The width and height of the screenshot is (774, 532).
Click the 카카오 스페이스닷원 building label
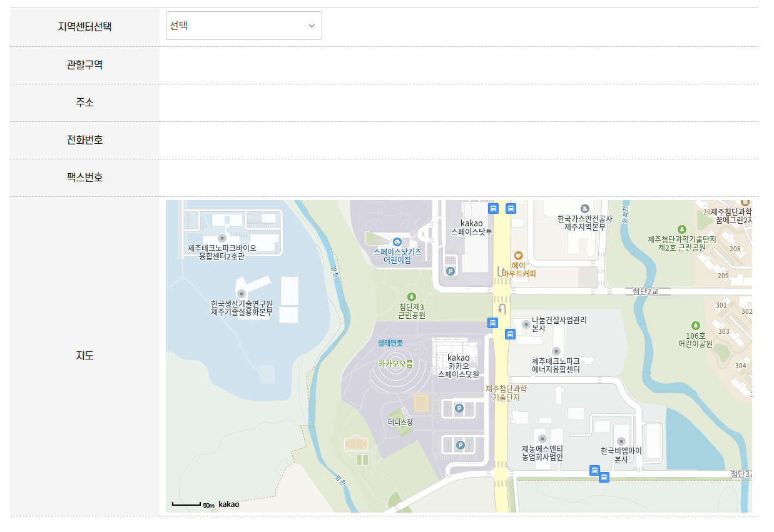tap(459, 366)
